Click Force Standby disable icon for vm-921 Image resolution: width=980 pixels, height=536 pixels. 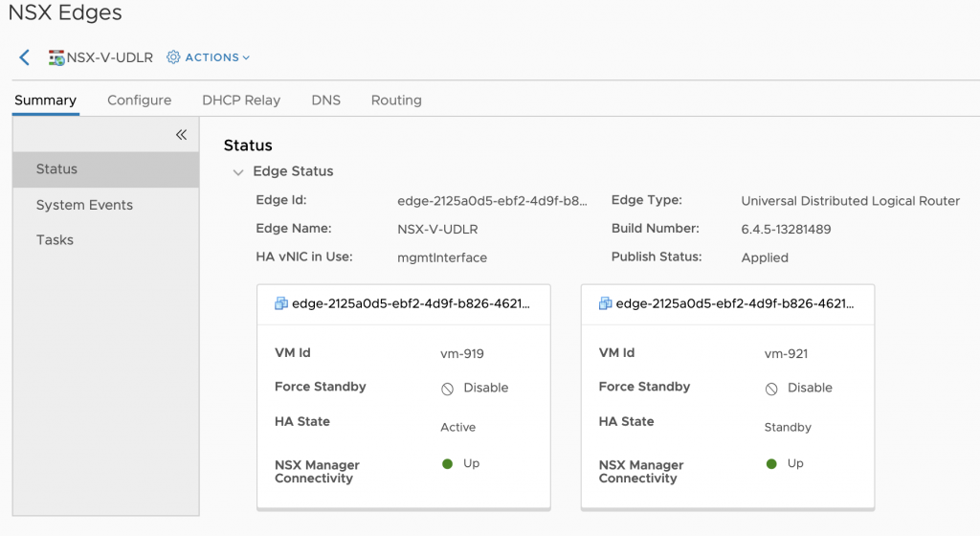(771, 389)
